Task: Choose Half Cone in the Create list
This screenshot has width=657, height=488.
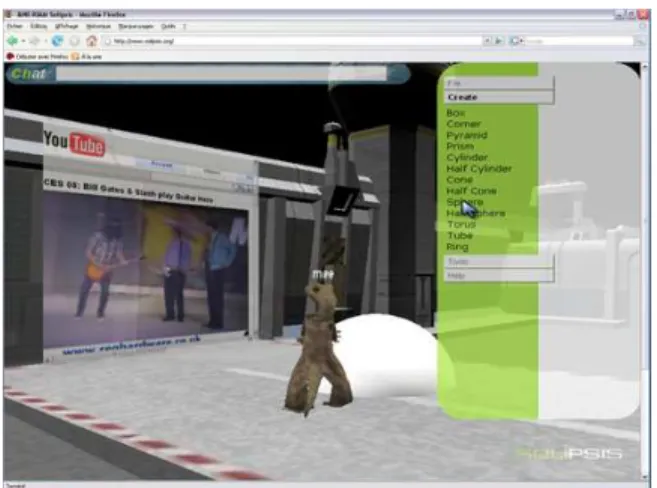Action: click(471, 191)
